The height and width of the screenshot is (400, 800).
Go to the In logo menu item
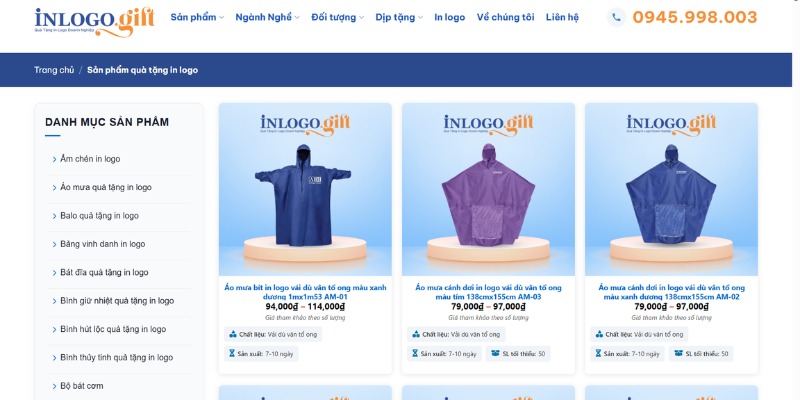tap(449, 17)
